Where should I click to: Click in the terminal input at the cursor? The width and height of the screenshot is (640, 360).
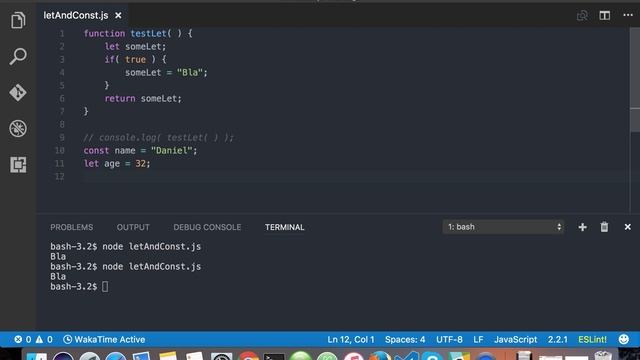pyautogui.click(x=105, y=287)
